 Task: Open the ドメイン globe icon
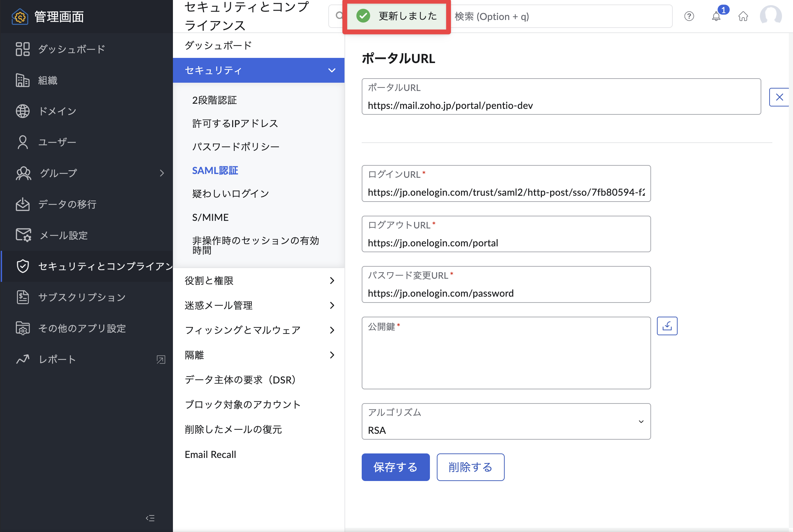[x=23, y=111]
